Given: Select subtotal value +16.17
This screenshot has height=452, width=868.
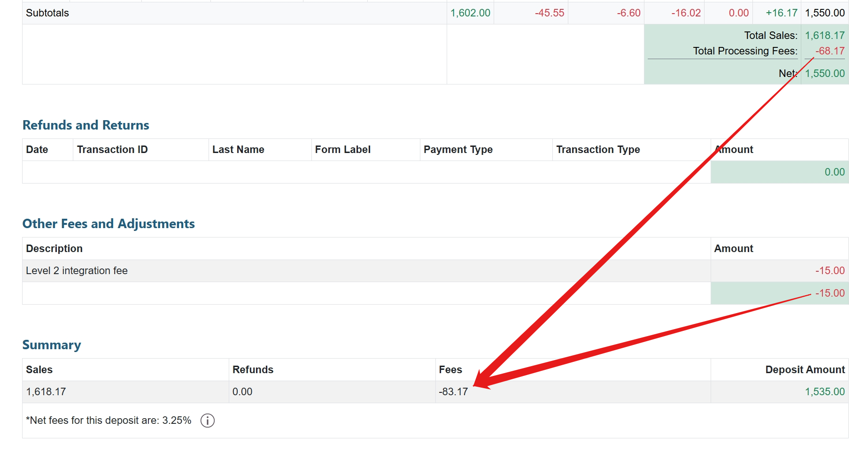Looking at the screenshot, I should point(782,13).
